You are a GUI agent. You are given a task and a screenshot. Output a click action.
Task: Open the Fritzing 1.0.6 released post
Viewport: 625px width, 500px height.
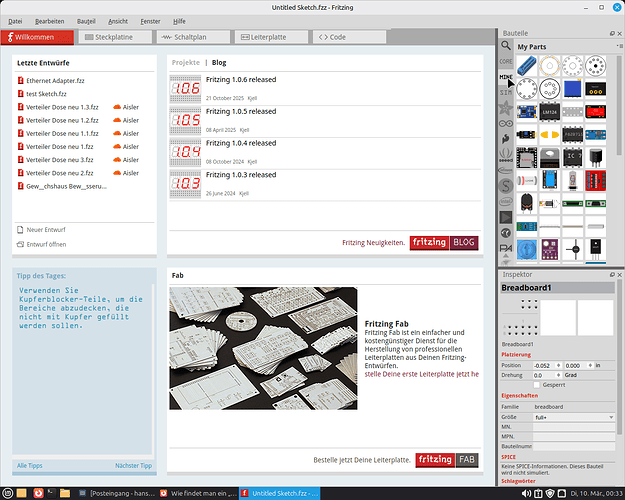point(241,80)
